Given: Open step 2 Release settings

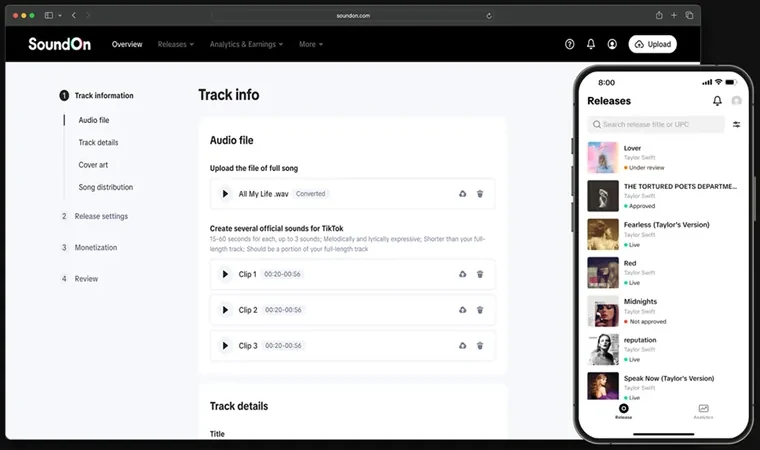Looking at the screenshot, I should [x=95, y=216].
